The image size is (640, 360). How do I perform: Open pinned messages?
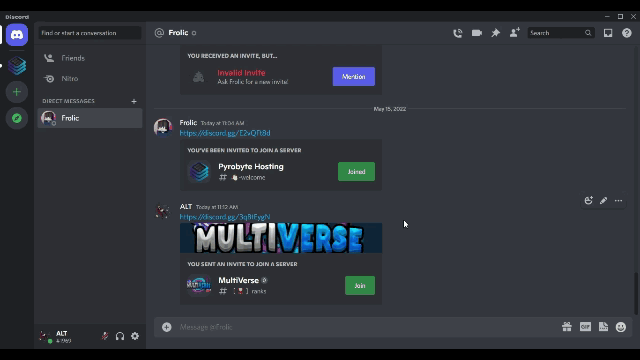(x=496, y=33)
